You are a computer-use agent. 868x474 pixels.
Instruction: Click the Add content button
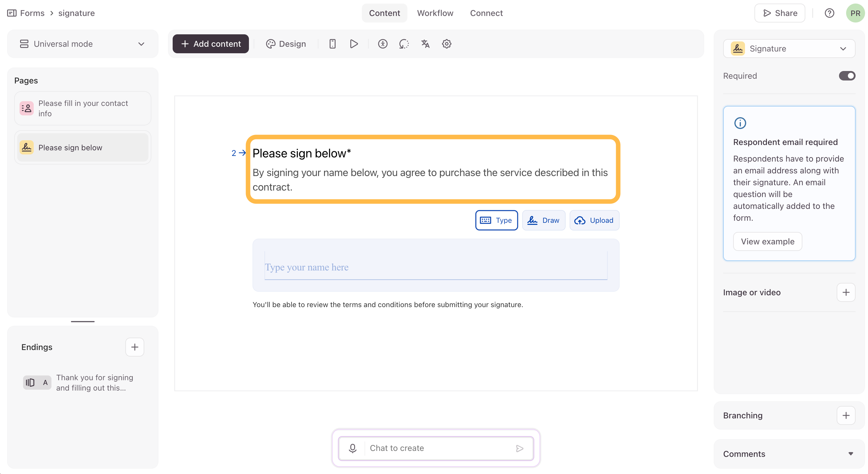point(210,44)
